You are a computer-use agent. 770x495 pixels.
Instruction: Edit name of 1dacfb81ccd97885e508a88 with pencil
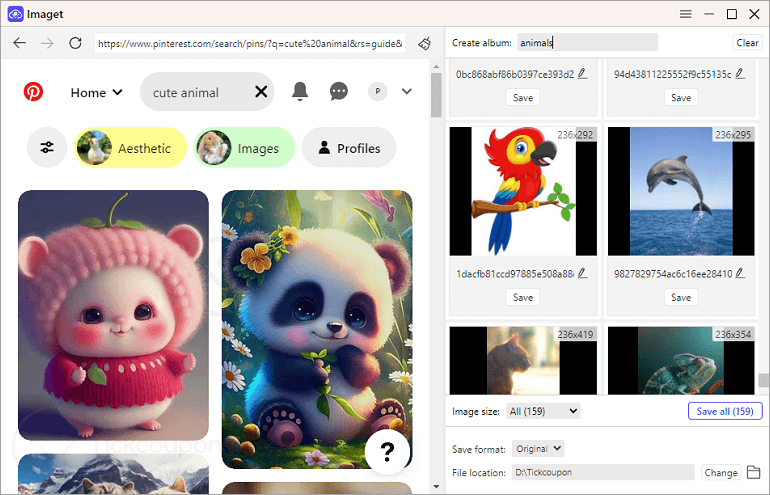(x=582, y=273)
